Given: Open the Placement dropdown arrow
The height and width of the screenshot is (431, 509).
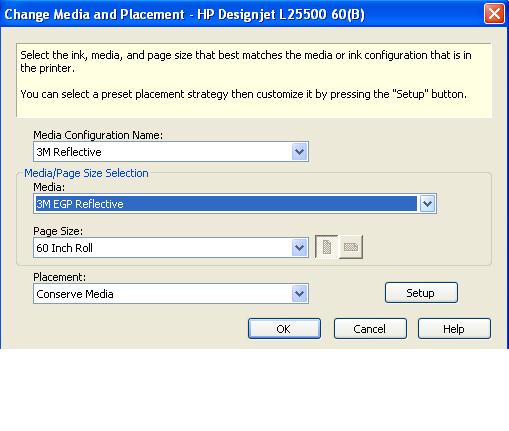Looking at the screenshot, I should point(299,294).
